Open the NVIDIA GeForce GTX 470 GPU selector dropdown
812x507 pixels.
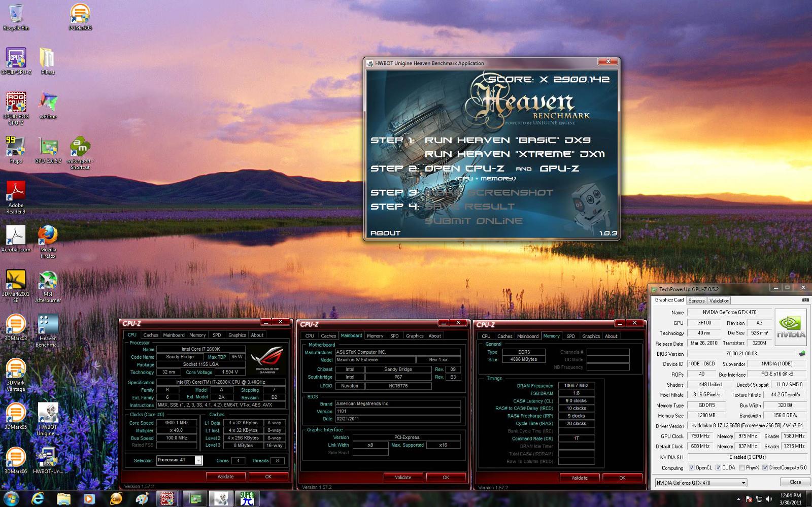[x=701, y=483]
